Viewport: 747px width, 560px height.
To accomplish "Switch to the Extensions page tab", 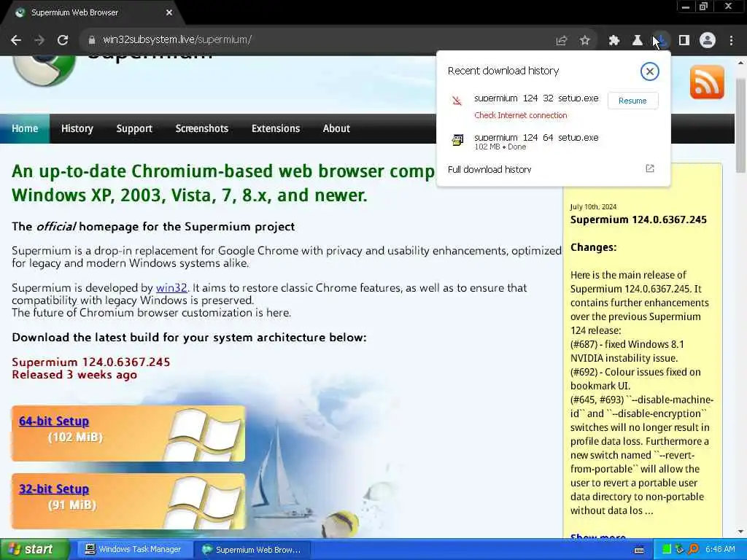I will pos(276,128).
